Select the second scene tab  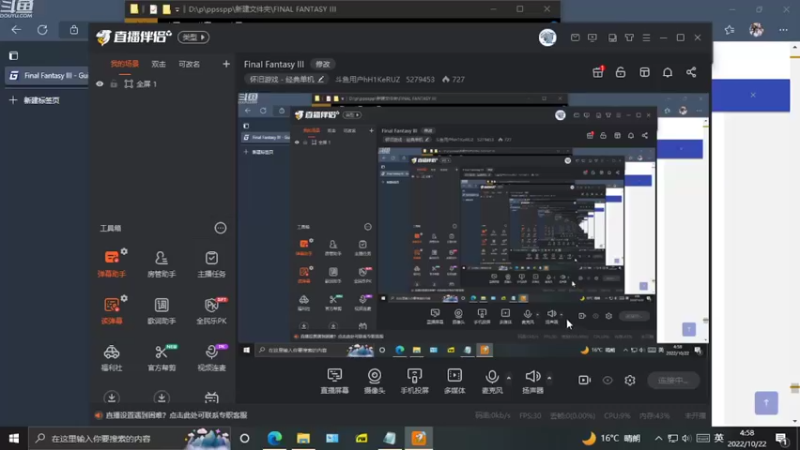[x=158, y=64]
